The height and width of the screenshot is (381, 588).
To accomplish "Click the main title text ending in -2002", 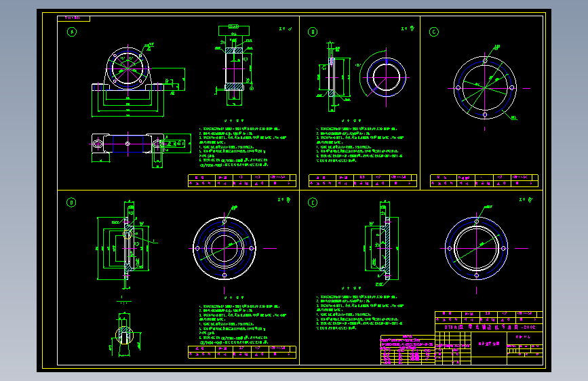I will (490, 327).
